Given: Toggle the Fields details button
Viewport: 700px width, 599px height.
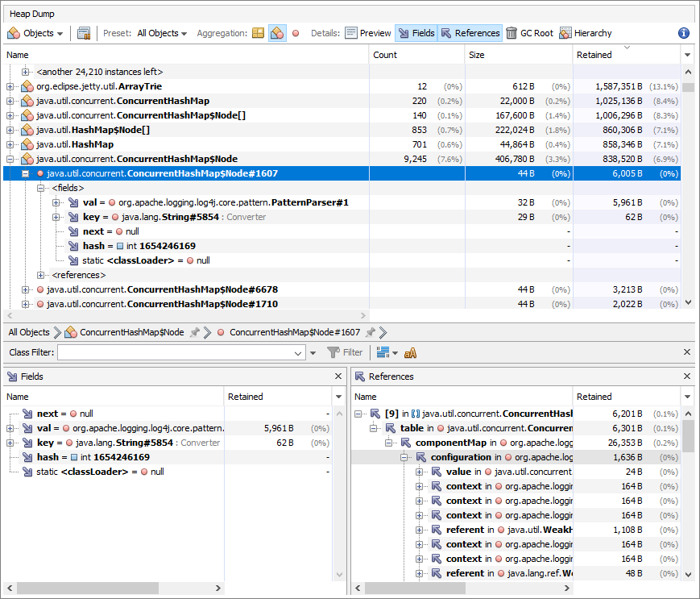Looking at the screenshot, I should click(x=416, y=33).
